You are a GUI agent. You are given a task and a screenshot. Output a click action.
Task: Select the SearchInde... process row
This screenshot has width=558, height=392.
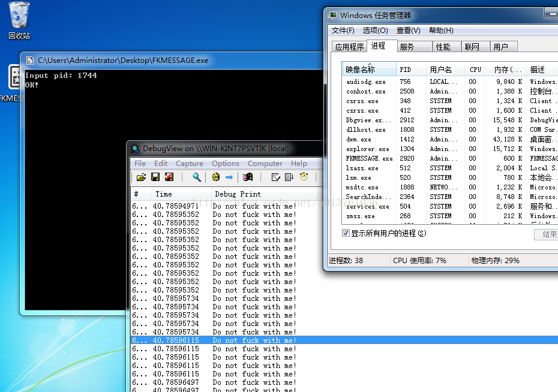(x=450, y=197)
